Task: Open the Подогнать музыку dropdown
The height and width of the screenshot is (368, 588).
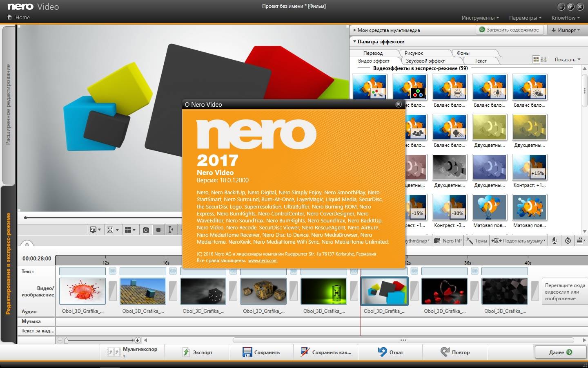Action: [519, 240]
